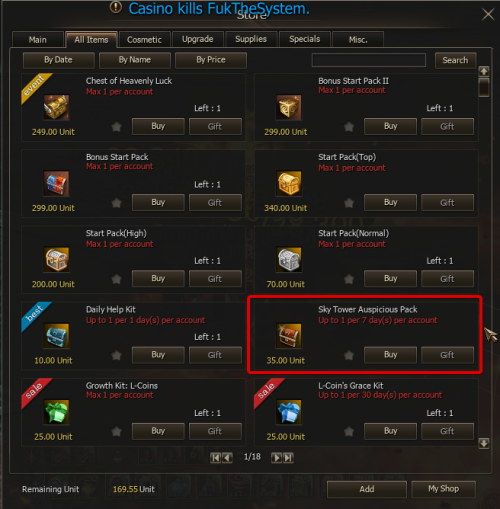The width and height of the screenshot is (500, 509).
Task: Toggle favorite star for Start Pack(High)
Action: (116, 279)
